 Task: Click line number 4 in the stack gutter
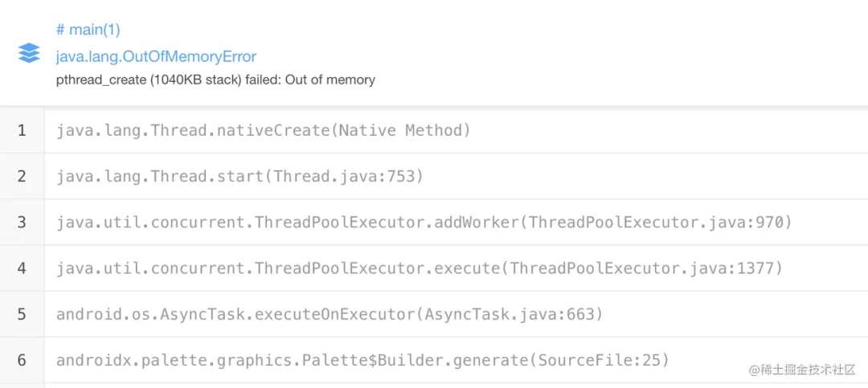[x=22, y=268]
